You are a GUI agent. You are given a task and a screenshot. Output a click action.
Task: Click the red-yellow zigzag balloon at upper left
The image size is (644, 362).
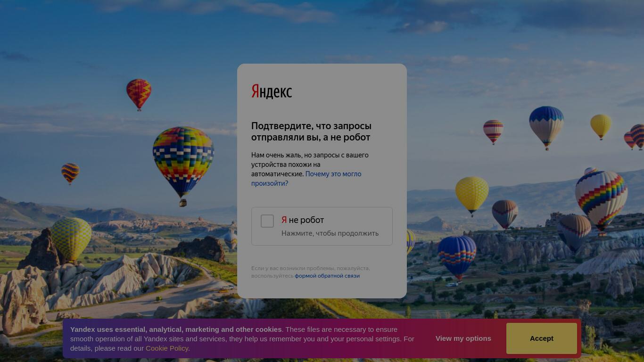point(139,94)
